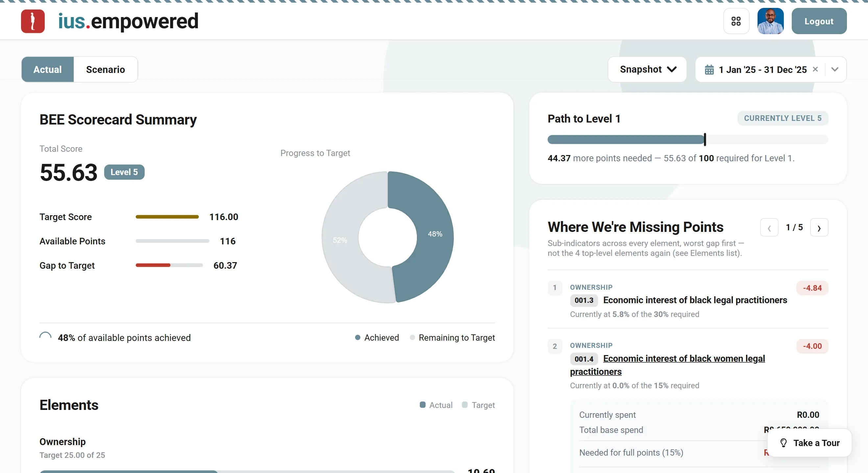This screenshot has width=868, height=473.
Task: Click the Gap to Target red bar
Action: coord(153,265)
